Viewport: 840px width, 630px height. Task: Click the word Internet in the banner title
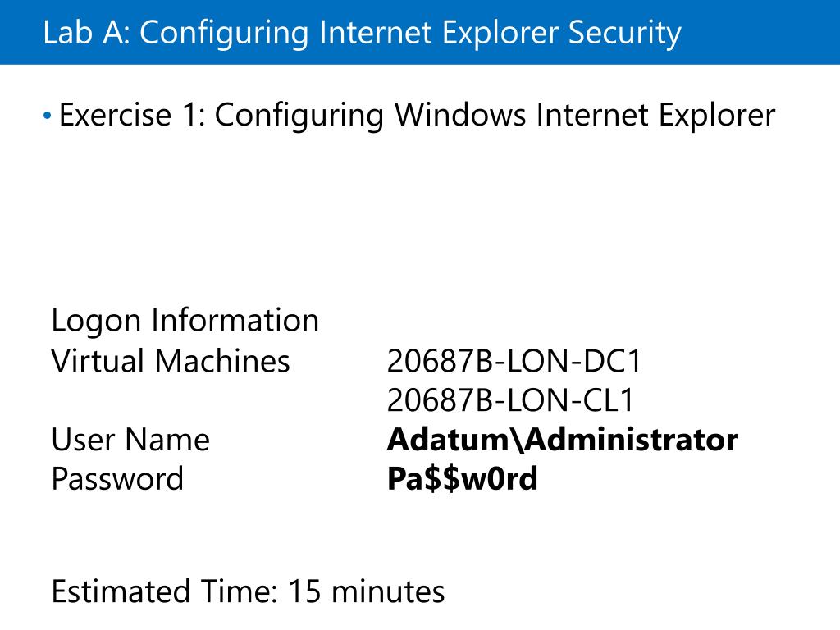click(x=376, y=32)
